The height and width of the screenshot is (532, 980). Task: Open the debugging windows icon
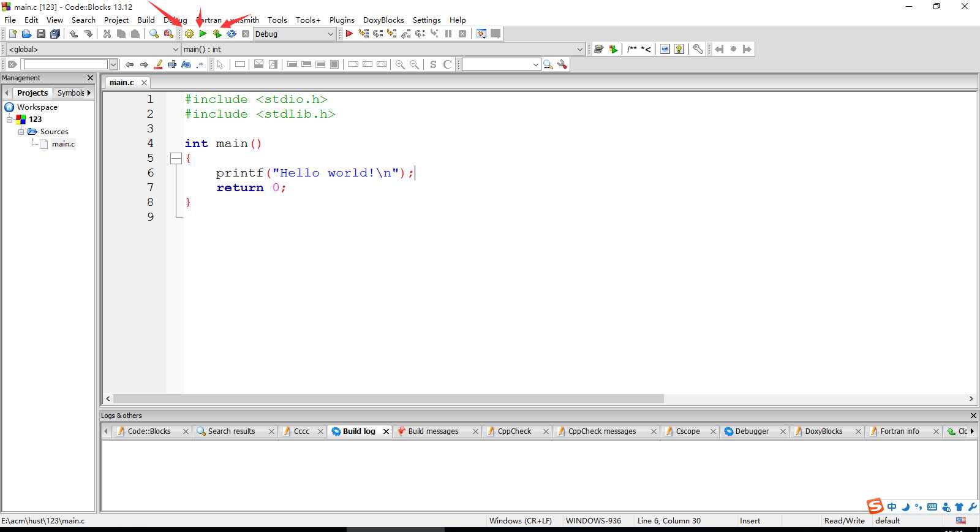[x=481, y=34]
